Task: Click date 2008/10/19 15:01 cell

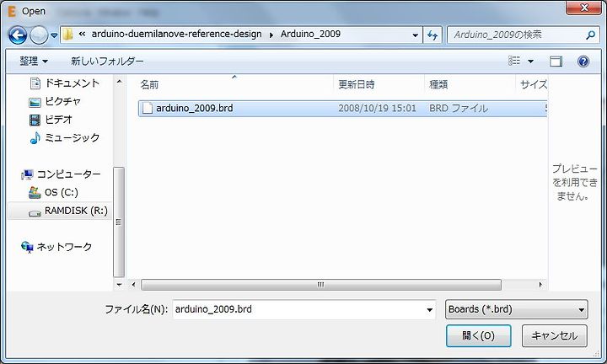Action: 377,109
